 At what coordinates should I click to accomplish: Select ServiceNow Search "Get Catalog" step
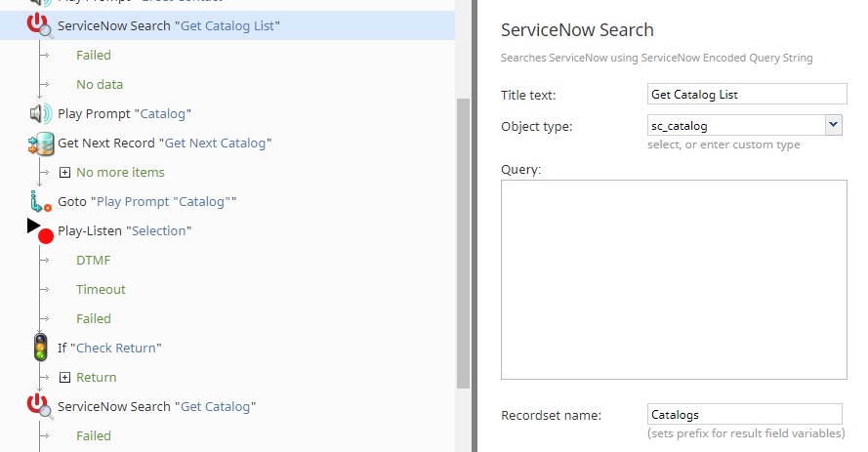pyautogui.click(x=156, y=407)
